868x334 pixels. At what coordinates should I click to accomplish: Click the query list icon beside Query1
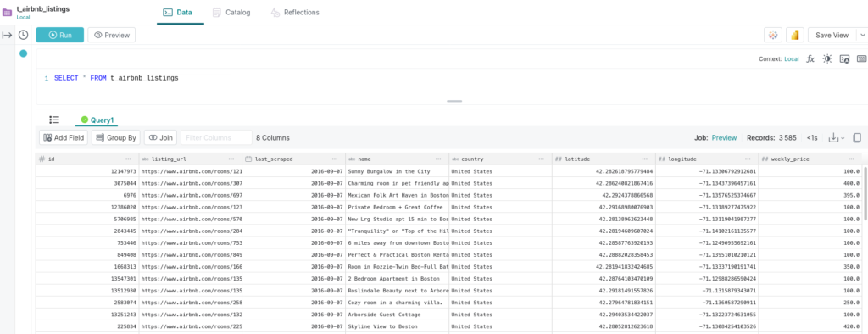[54, 120]
